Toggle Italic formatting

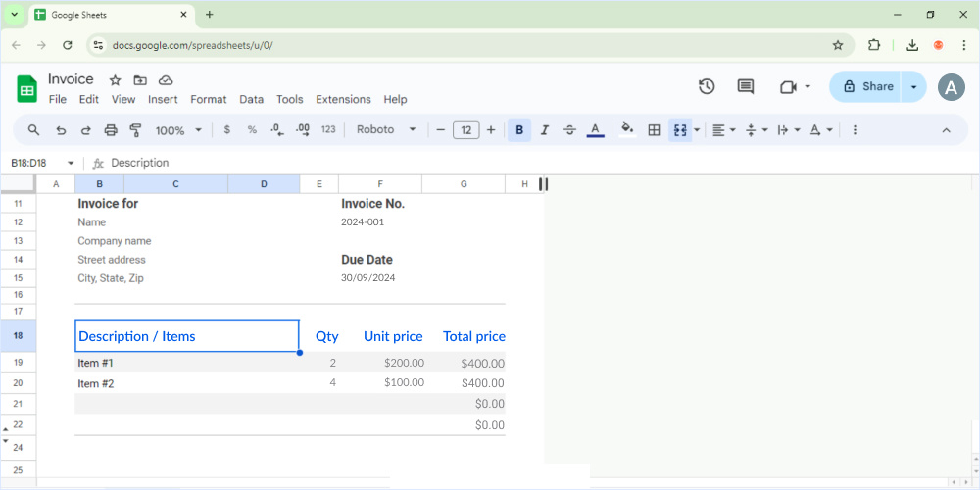point(545,130)
